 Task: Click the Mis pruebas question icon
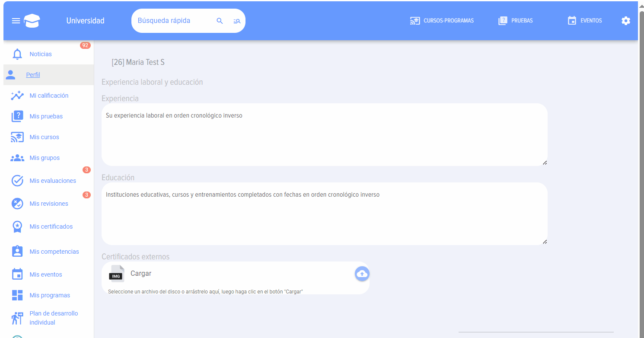[17, 116]
